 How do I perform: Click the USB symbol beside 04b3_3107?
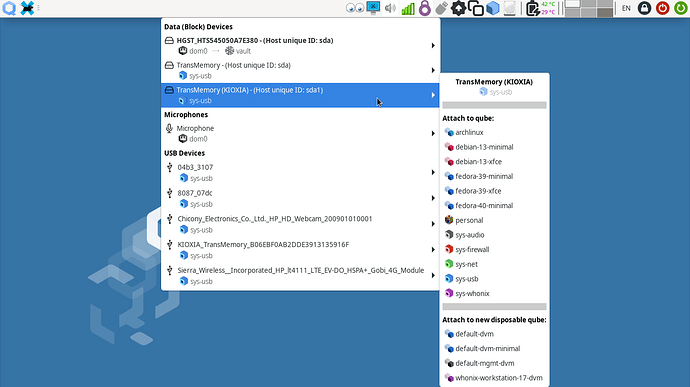coord(170,167)
